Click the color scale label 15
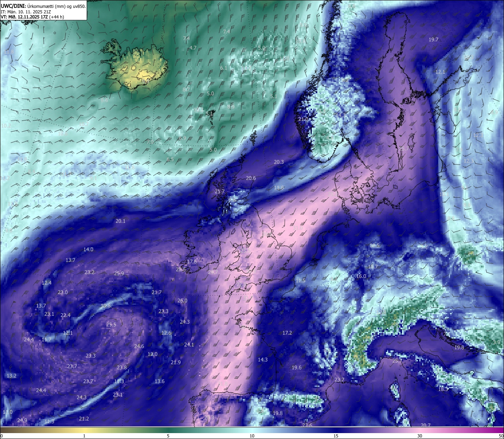The image size is (504, 439). (336, 436)
